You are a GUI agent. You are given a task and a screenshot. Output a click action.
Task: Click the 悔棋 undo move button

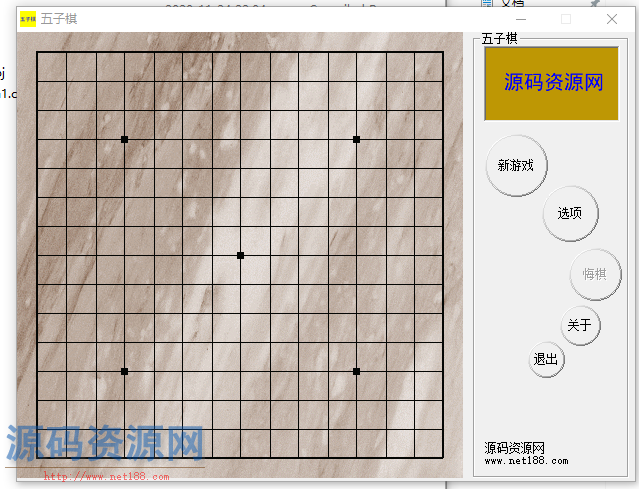point(595,274)
